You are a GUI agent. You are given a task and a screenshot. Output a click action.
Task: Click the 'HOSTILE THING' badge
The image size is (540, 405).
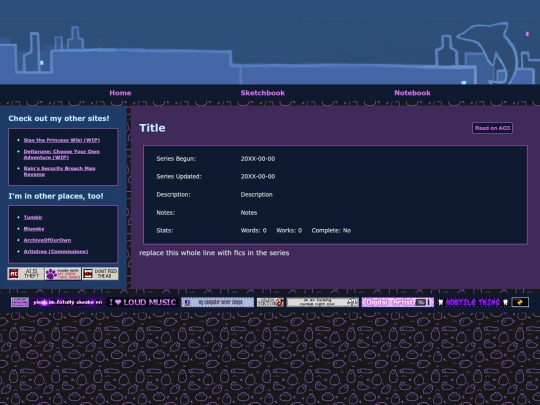(472, 302)
